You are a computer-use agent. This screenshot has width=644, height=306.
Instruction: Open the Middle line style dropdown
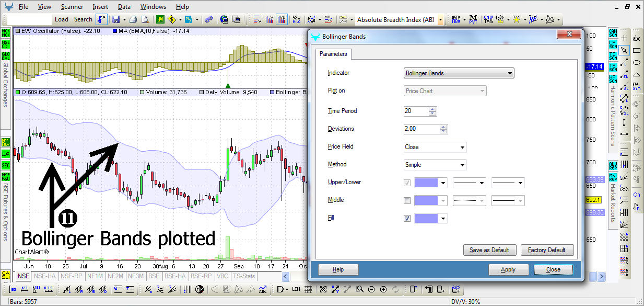(470, 200)
